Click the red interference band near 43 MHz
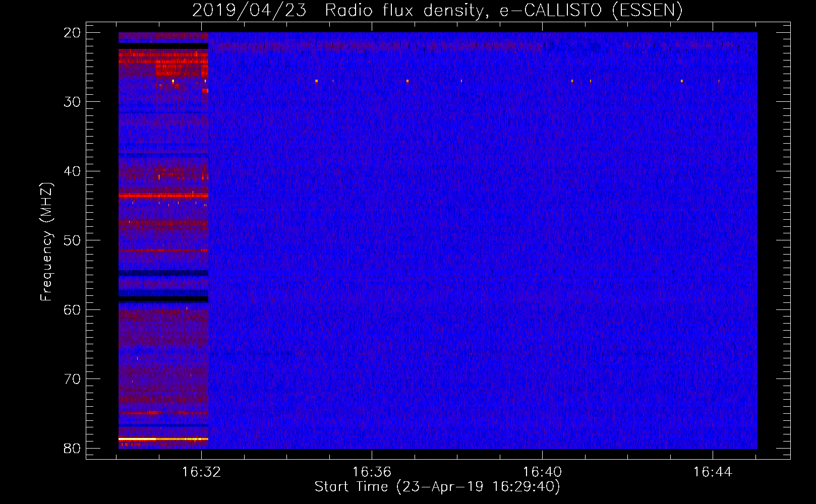 pyautogui.click(x=163, y=195)
